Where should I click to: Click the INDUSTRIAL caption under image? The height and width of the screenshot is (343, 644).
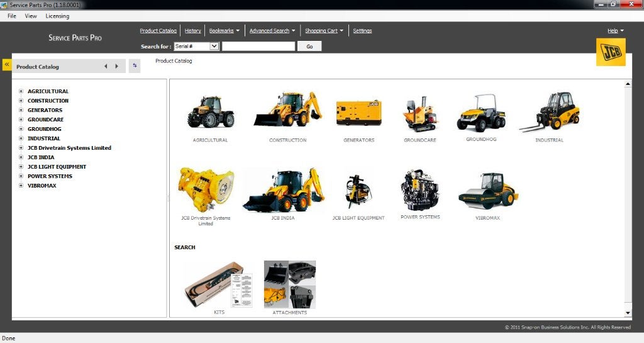tap(550, 140)
